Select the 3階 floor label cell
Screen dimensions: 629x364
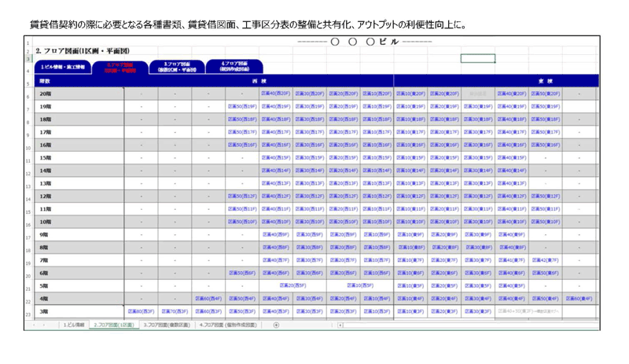coord(79,311)
